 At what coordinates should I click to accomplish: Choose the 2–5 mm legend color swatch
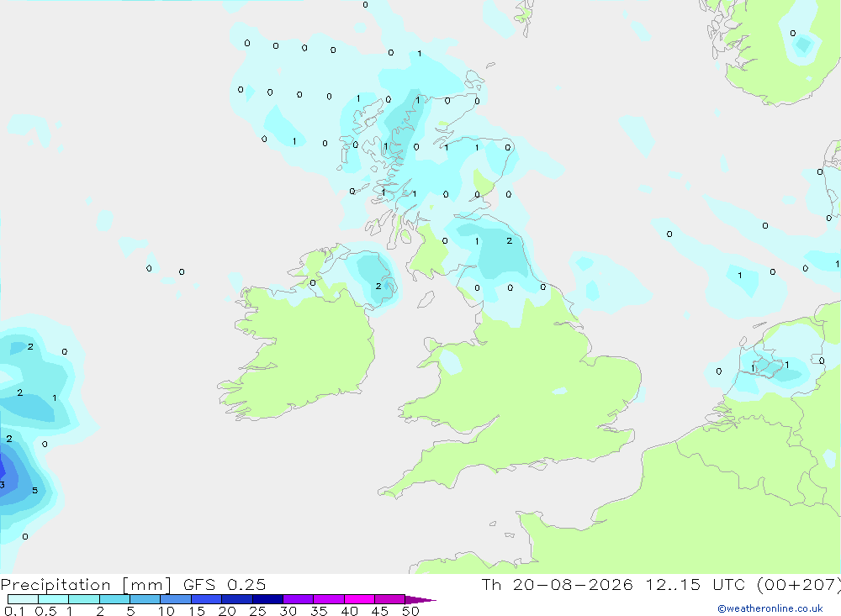(x=114, y=599)
